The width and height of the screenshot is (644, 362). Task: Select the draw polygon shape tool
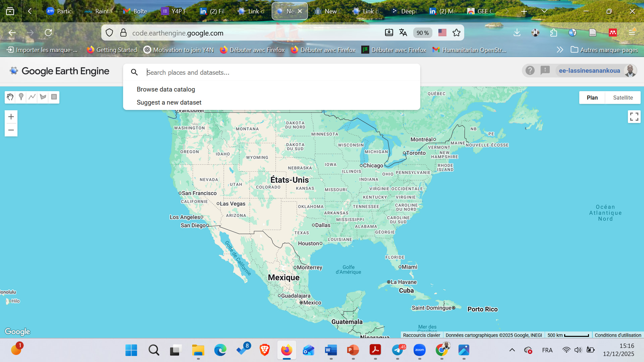43,97
